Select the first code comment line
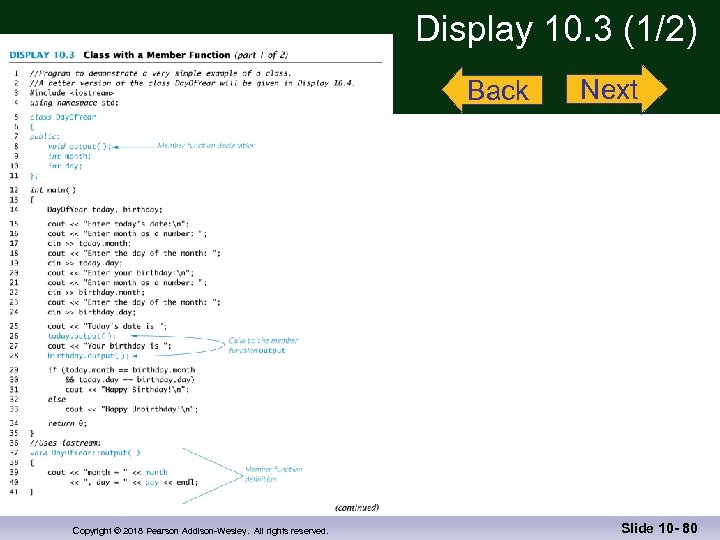 click(160, 73)
